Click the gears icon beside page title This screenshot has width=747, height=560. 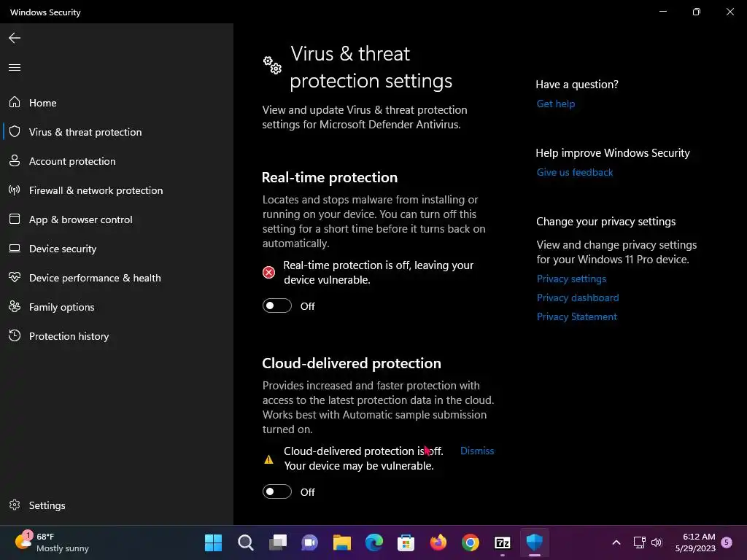click(273, 65)
